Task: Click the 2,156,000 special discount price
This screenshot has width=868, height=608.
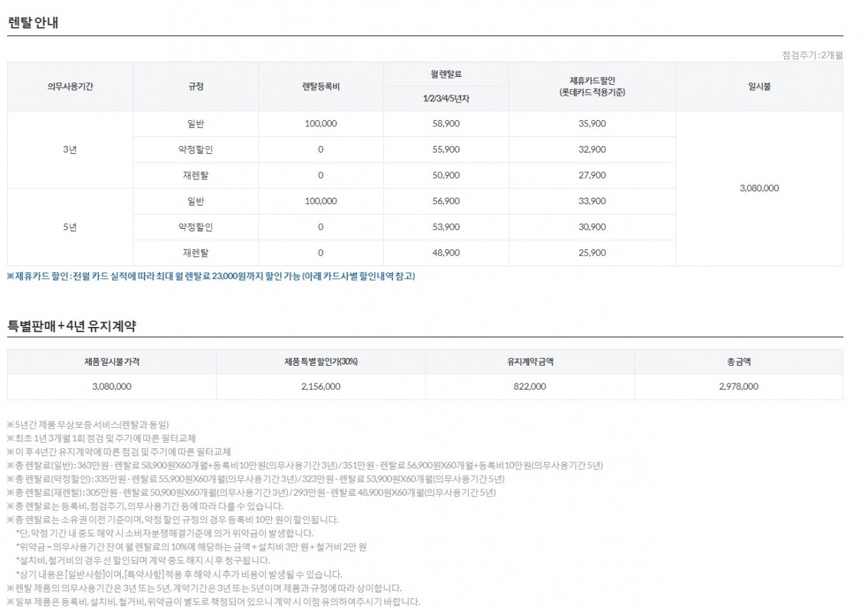Action: [x=320, y=386]
